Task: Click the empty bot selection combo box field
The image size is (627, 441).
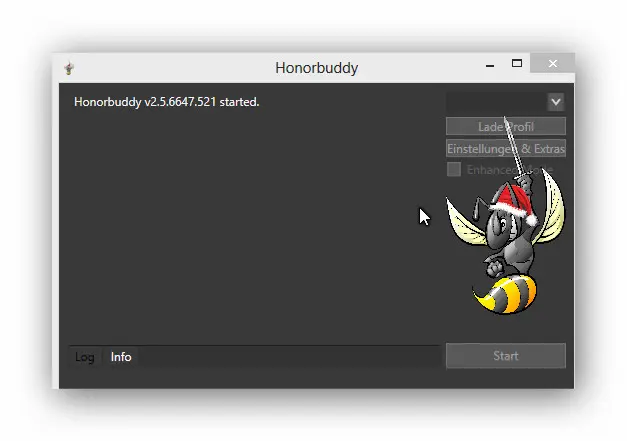Action: (495, 102)
